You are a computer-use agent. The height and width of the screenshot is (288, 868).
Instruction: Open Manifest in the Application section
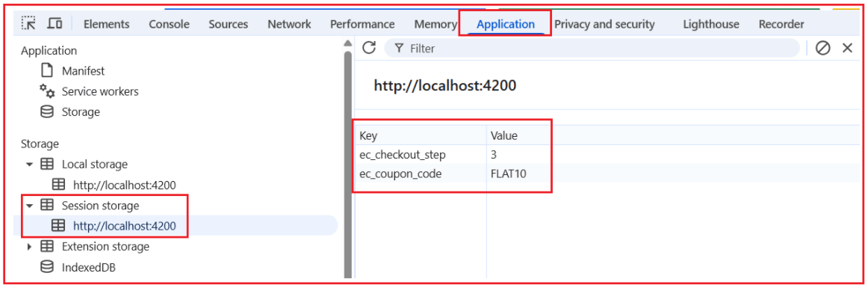point(83,71)
